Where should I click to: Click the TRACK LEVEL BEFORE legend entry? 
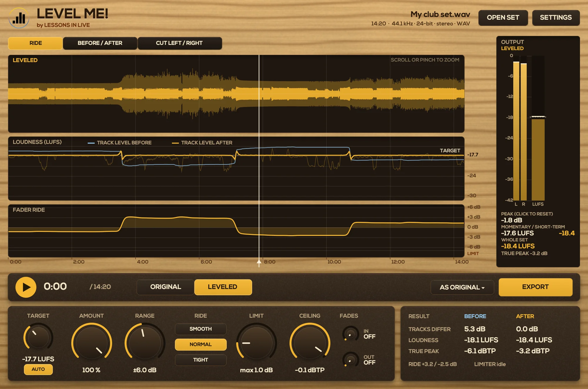click(120, 143)
